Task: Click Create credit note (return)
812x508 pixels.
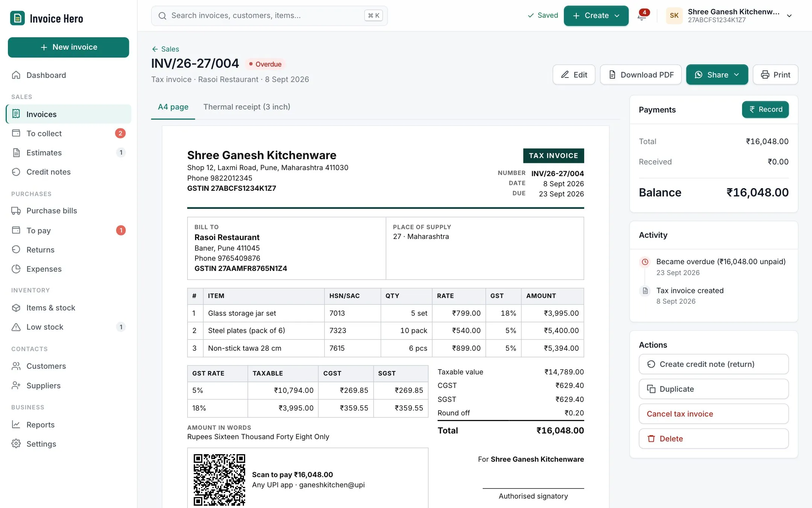Action: pos(714,364)
